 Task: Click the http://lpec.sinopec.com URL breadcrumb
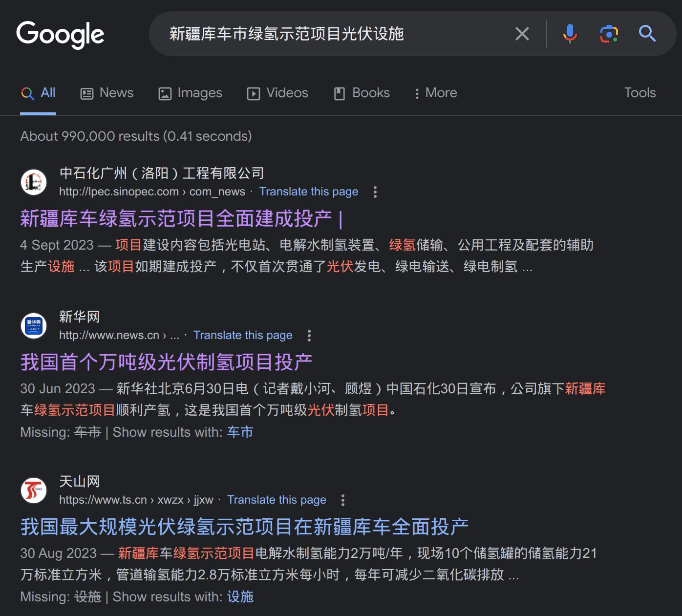[152, 191]
